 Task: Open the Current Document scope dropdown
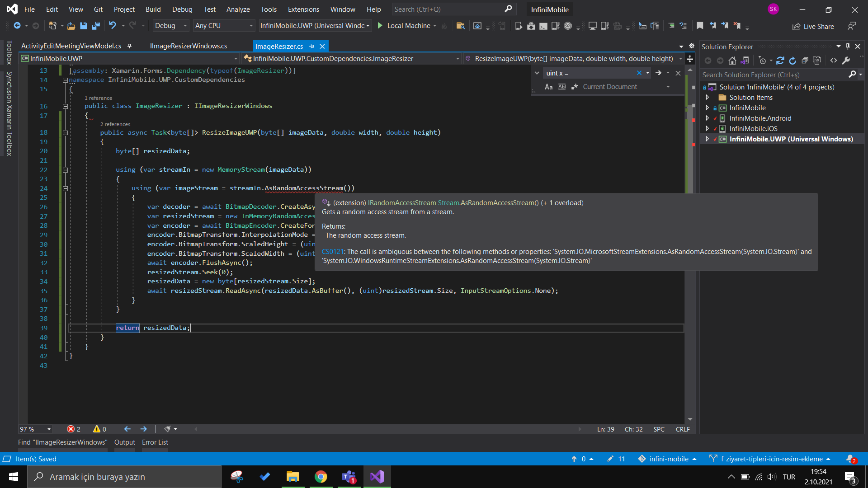coord(668,87)
